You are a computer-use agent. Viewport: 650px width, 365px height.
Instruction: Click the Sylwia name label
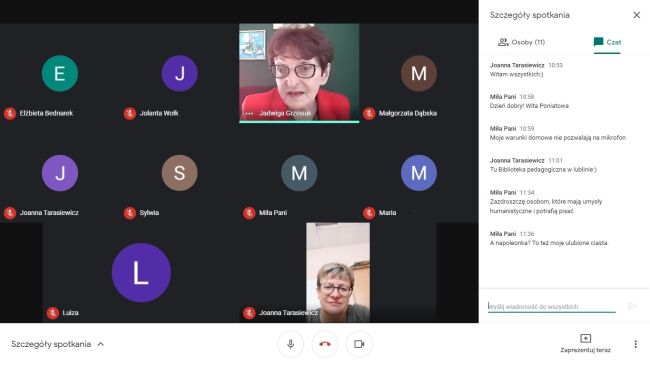pos(149,213)
